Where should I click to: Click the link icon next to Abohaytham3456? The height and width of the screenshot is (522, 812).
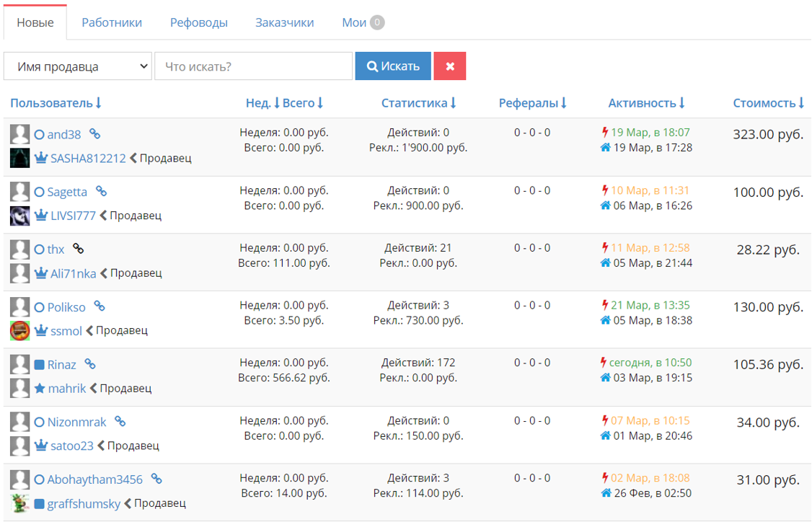click(156, 479)
